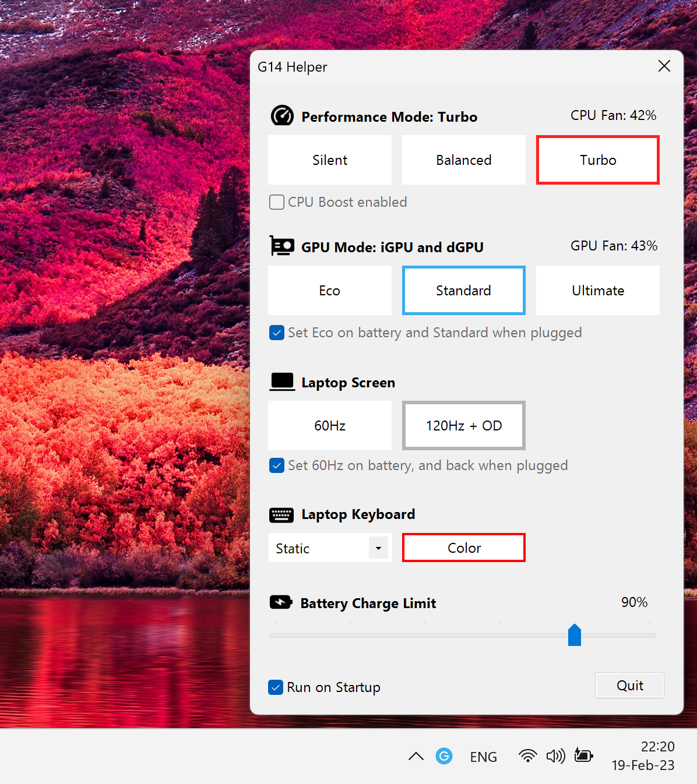The height and width of the screenshot is (784, 697).
Task: Click the Battery Charge Limit icon
Action: click(x=281, y=602)
